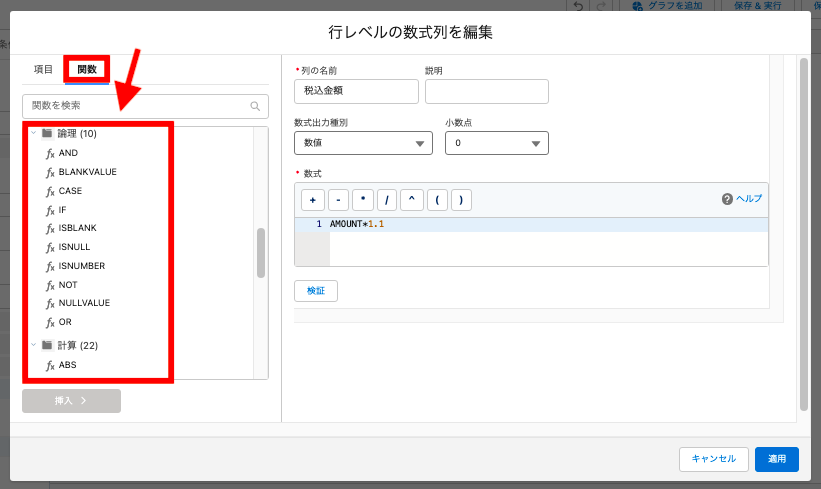Switch to the 関数 tab

(87, 69)
